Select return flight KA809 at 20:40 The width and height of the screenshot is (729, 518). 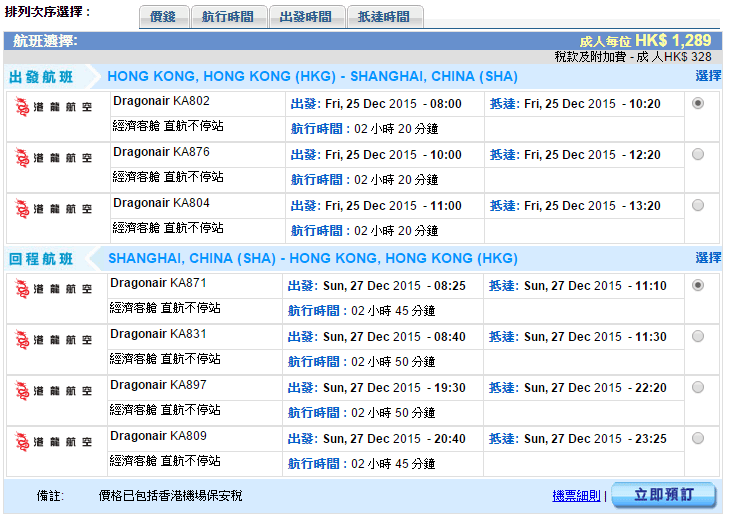697,438
